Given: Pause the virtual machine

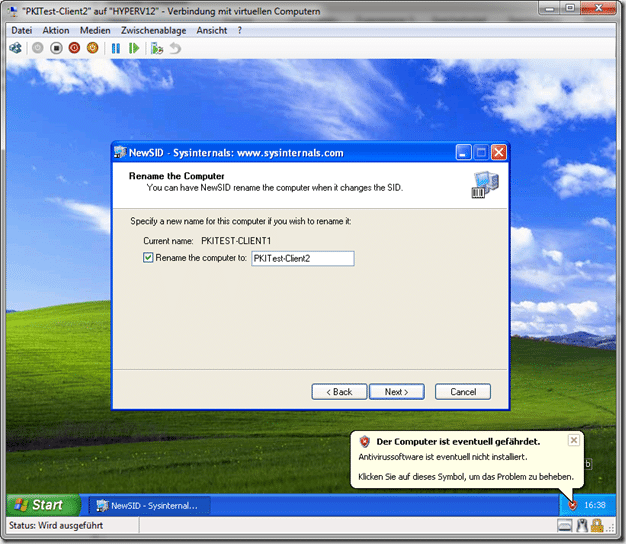Looking at the screenshot, I should pyautogui.click(x=116, y=48).
